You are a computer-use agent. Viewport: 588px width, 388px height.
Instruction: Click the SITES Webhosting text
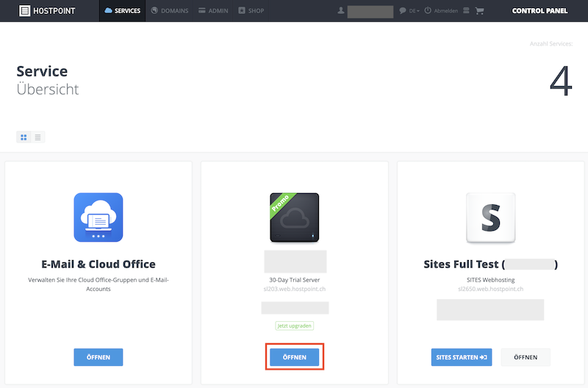click(x=490, y=280)
